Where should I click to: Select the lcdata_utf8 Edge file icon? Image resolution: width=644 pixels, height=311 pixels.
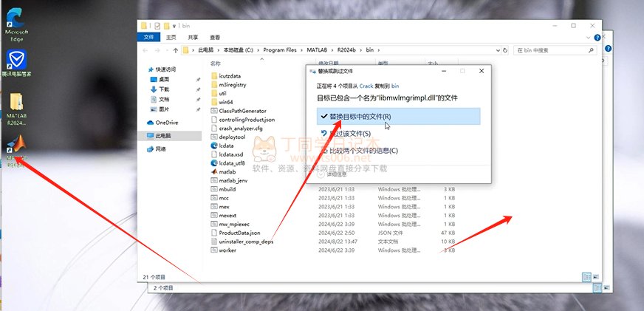213,163
